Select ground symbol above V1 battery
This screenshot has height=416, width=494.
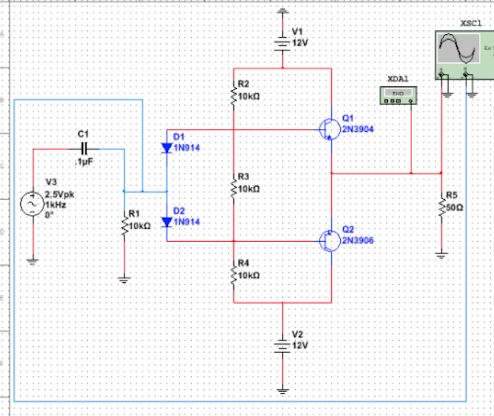pyautogui.click(x=283, y=12)
